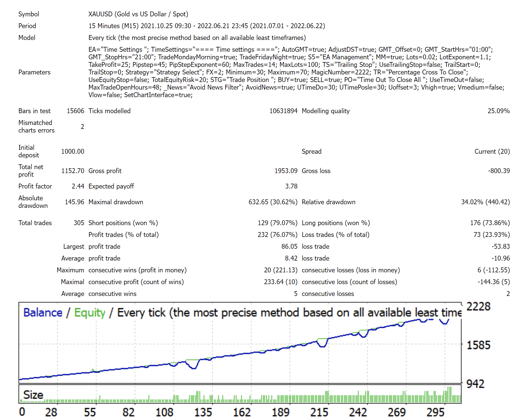Click the 1585 level on chart y-axis
The height and width of the screenshot is (420, 520).
478,345
